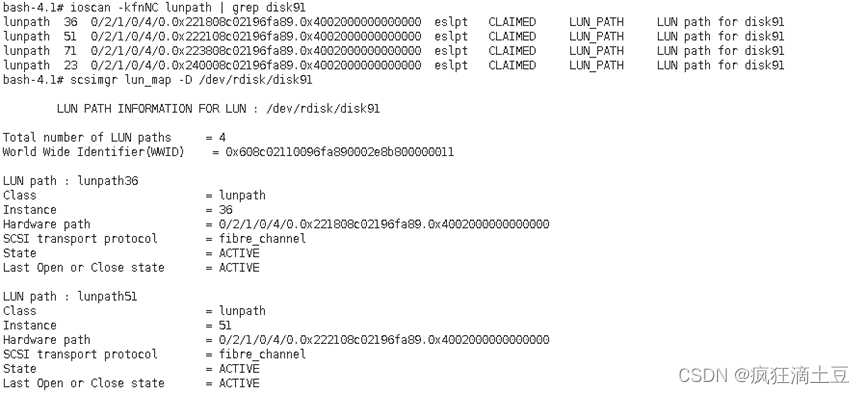Click the lunpath36 Hardware path value
The width and height of the screenshot is (865, 394).
[384, 224]
